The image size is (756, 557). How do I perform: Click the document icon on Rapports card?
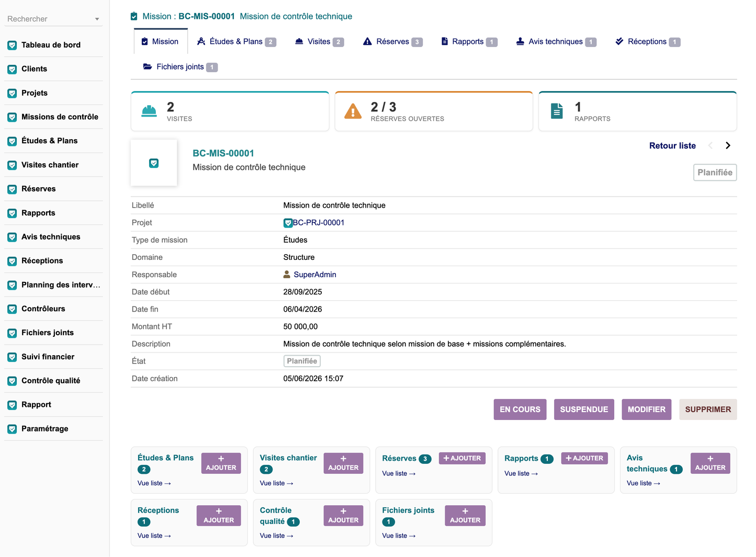tap(557, 111)
